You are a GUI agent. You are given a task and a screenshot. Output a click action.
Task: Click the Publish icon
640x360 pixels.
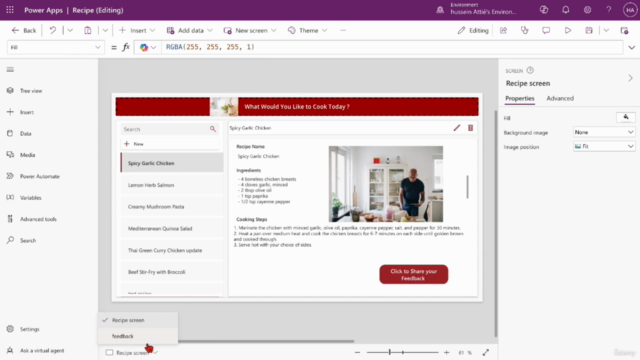tap(624, 31)
